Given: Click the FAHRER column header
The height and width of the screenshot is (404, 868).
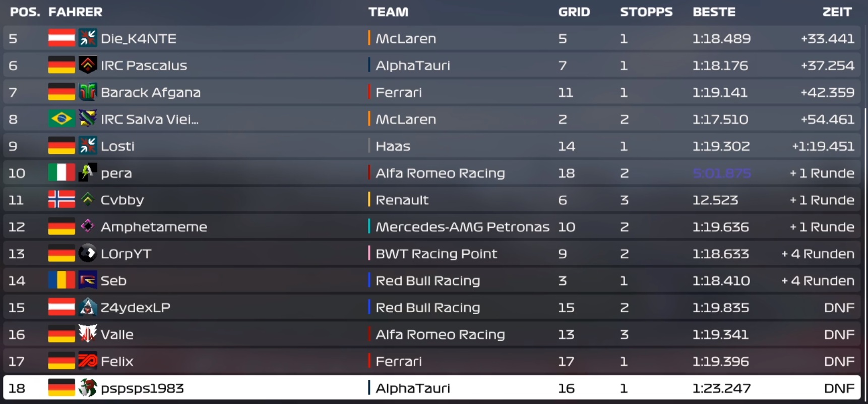Looking at the screenshot, I should 75,12.
